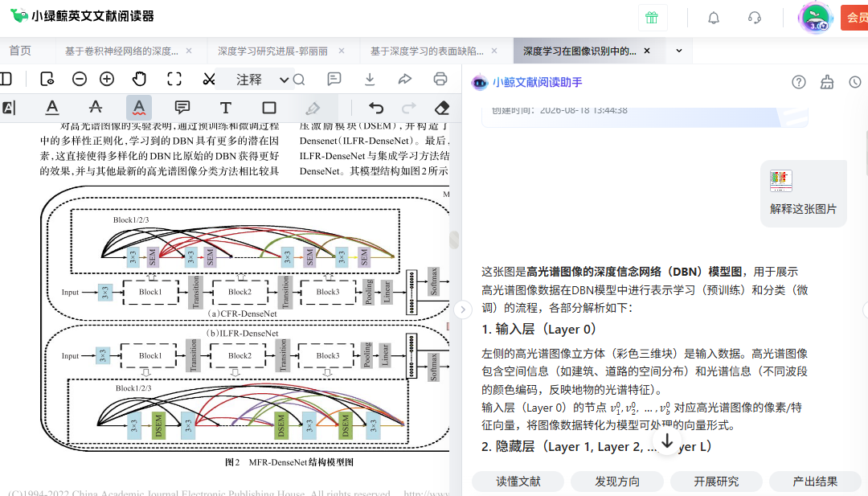Image resolution: width=868 pixels, height=496 pixels.
Task: Click the 发现方向 button
Action: 616,482
